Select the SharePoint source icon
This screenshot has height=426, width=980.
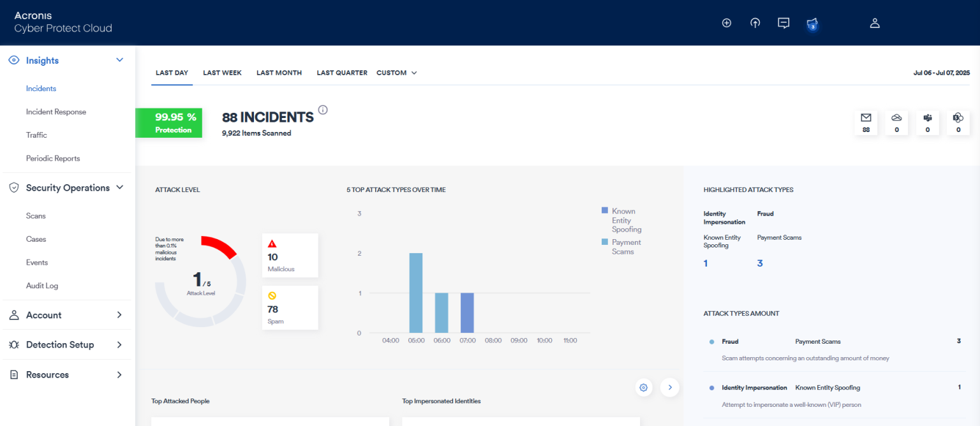click(958, 122)
